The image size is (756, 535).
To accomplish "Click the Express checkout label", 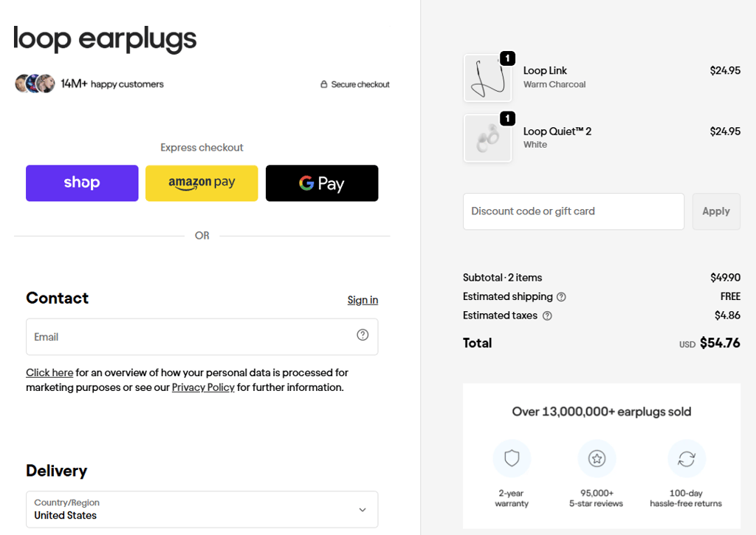I will 202,148.
